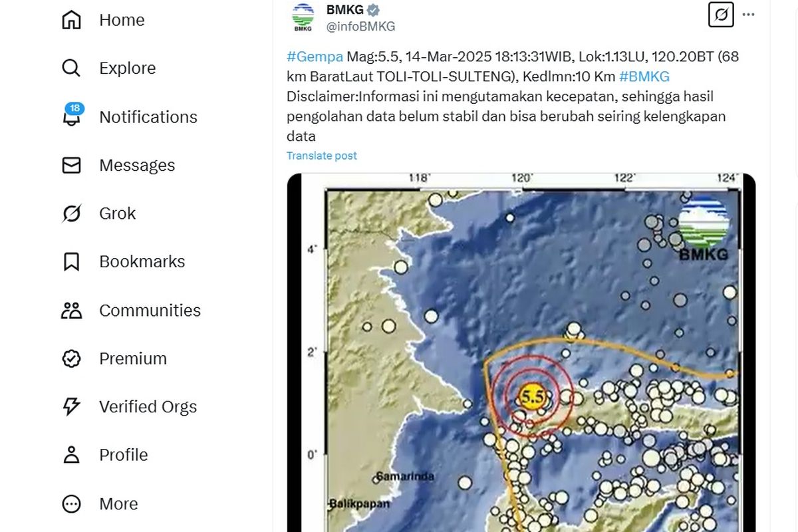Go to your Profile

pyautogui.click(x=123, y=455)
